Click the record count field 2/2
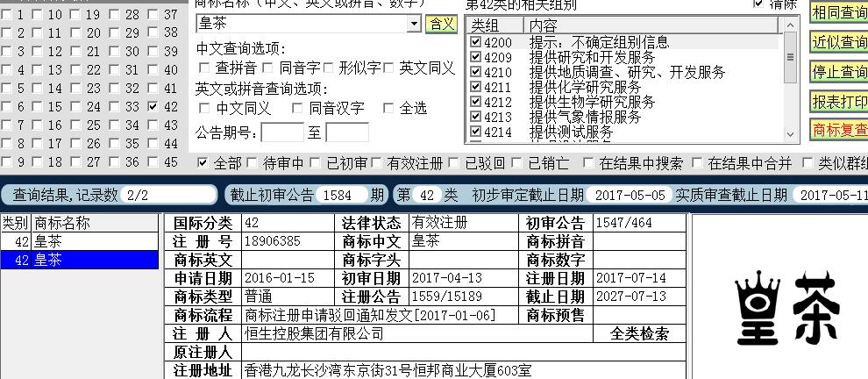Screen dimensions: 868x379 pyautogui.click(x=167, y=195)
